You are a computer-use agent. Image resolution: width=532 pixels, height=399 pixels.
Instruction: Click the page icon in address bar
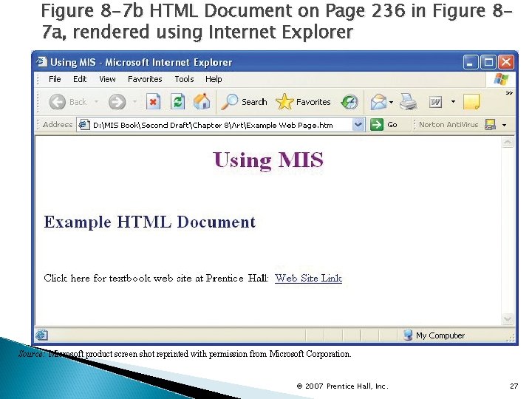pos(83,125)
